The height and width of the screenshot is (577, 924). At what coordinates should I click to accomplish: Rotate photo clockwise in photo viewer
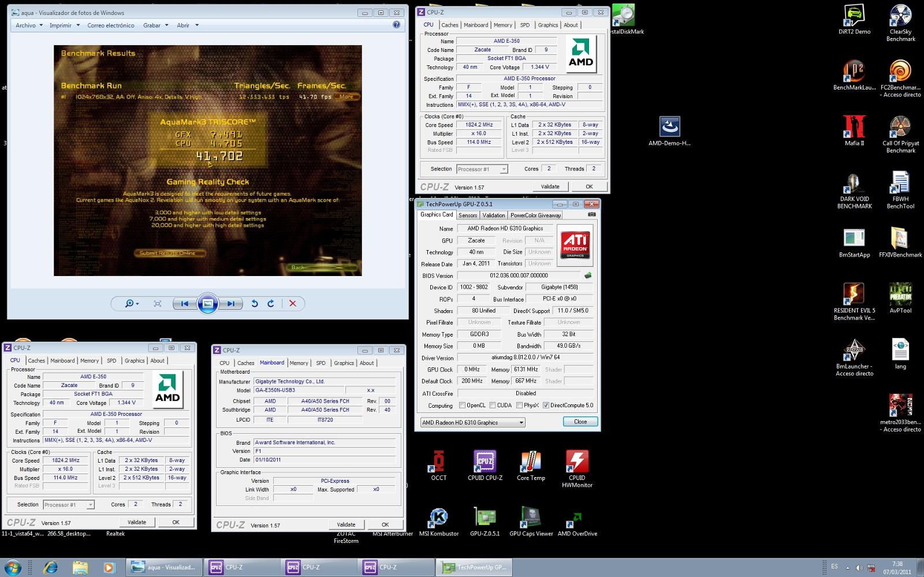click(x=271, y=304)
